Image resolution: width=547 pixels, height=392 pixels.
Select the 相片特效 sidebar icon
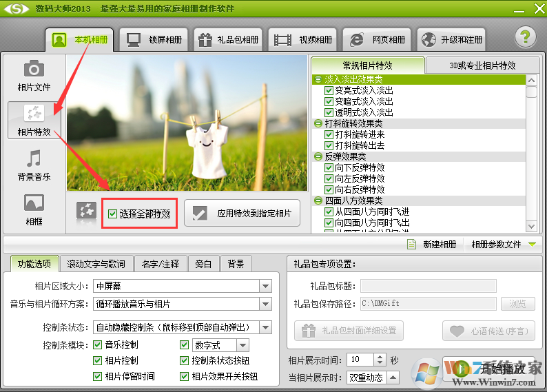(34, 114)
